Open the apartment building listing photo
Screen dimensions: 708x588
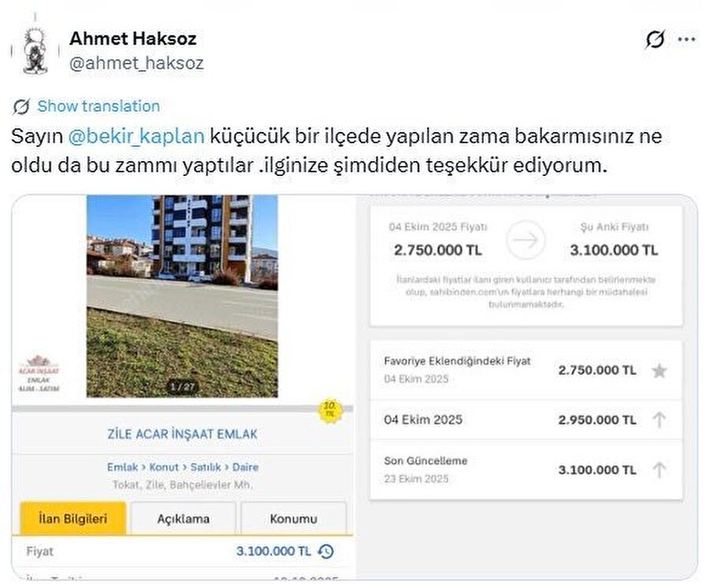tap(182, 295)
